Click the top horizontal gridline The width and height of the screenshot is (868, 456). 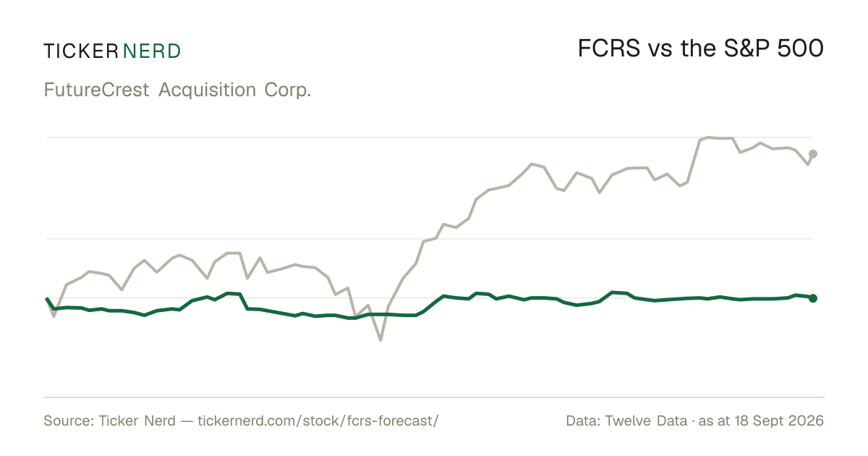coord(428,137)
